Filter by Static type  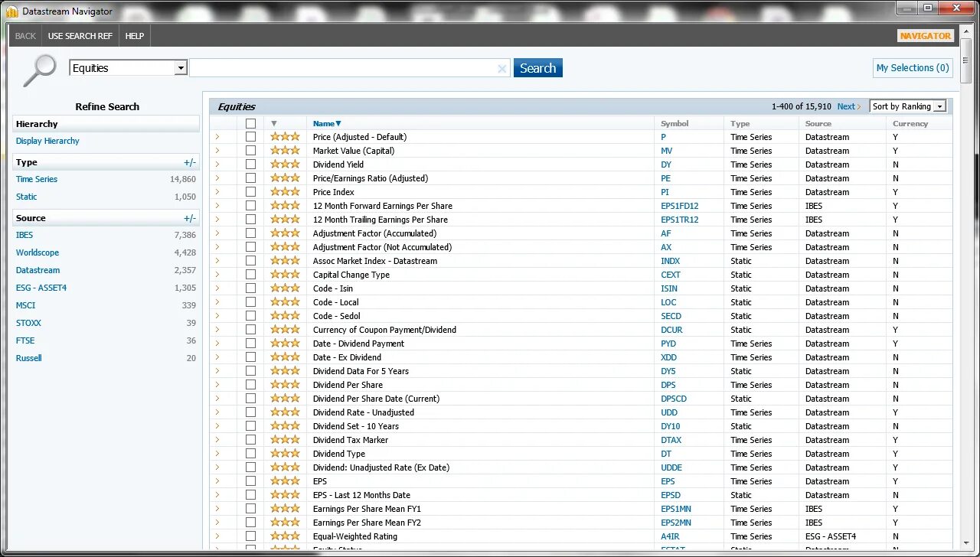pos(27,197)
